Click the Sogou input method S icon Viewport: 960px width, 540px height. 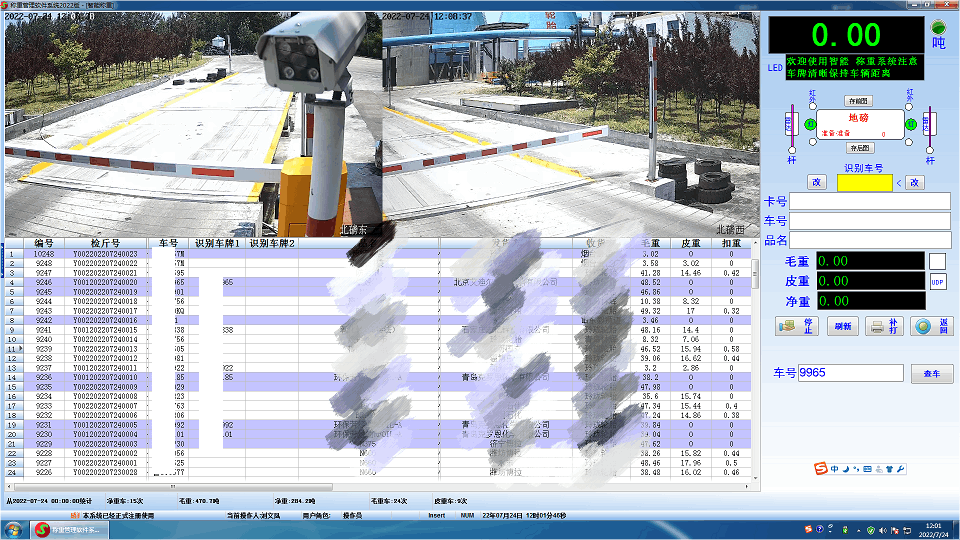[820, 469]
